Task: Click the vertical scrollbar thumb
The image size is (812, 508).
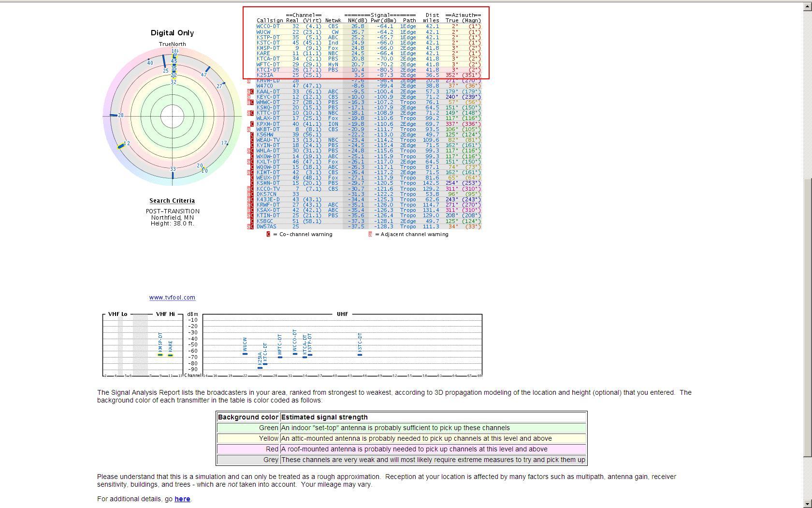Action: point(808,317)
